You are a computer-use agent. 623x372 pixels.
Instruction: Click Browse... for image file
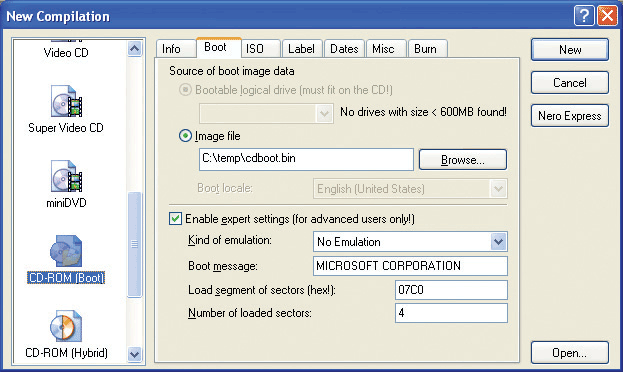pyautogui.click(x=463, y=160)
